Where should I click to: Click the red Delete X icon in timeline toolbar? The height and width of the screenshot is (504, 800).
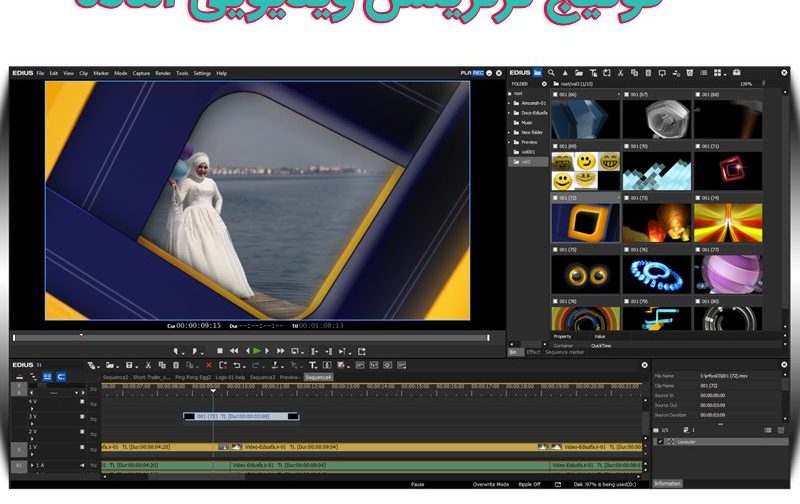coord(208,365)
